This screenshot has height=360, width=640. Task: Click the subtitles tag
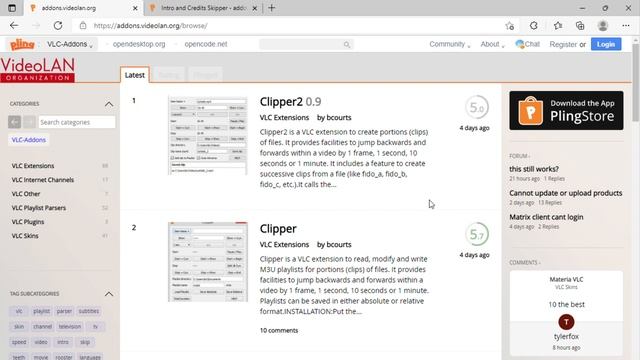pos(89,311)
